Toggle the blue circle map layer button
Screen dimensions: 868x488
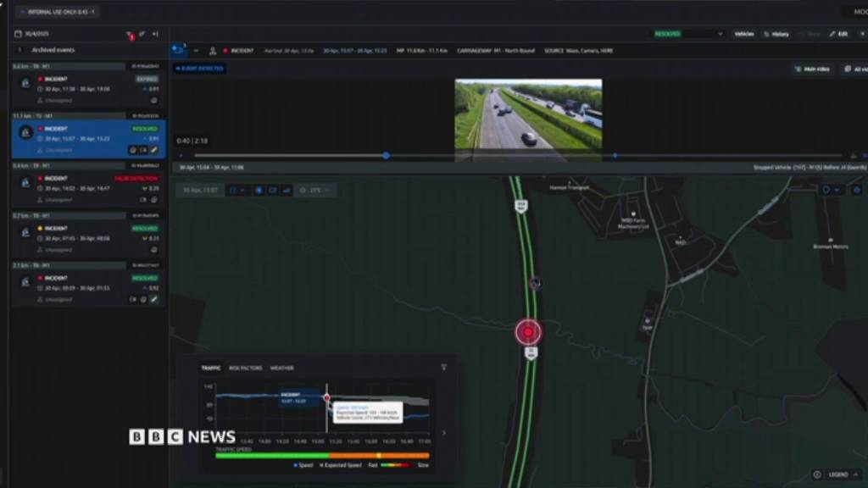(259, 191)
